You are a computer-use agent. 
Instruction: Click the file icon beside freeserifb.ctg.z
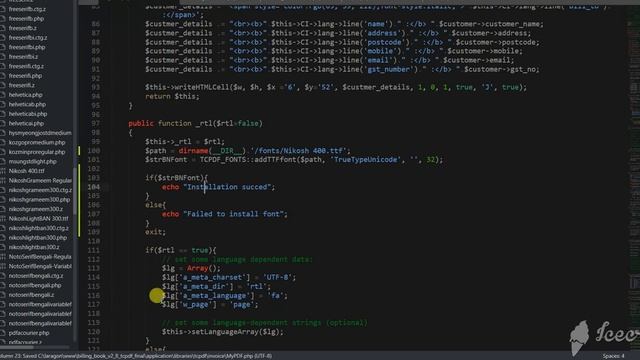click(3, 9)
